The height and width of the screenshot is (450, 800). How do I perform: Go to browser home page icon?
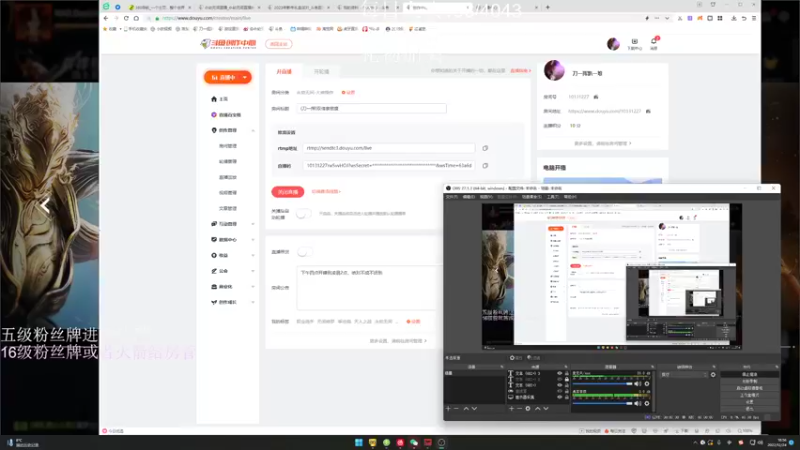(136, 18)
